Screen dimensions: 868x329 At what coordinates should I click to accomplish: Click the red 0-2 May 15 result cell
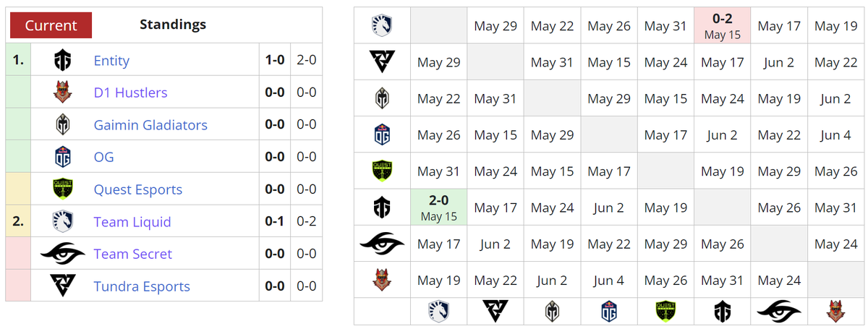point(723,26)
